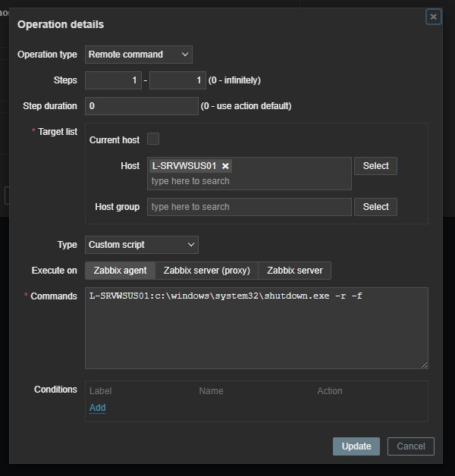
Task: Click the Step duration input
Action: 141,106
